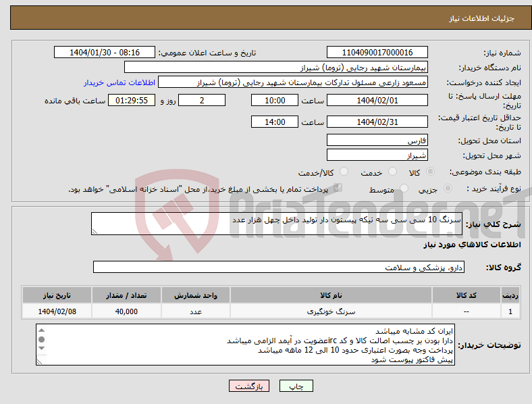Click the response deadline date 1404/02/01
The image size is (532, 404).
[377, 101]
